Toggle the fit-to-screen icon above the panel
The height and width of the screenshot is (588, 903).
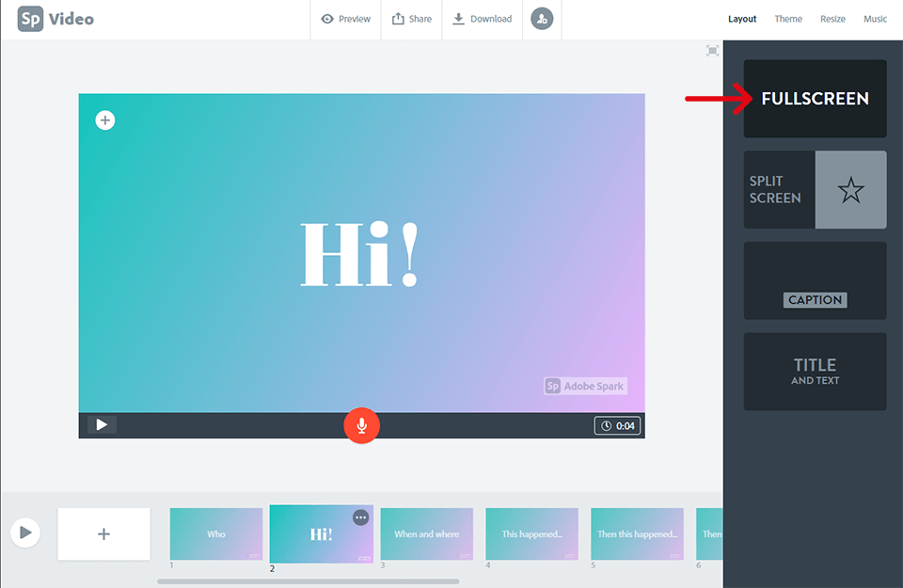(712, 51)
